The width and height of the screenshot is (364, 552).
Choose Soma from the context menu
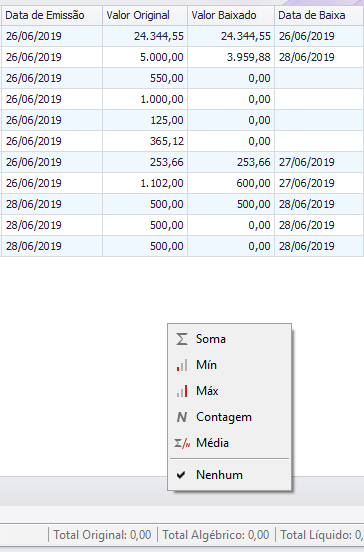230,339
